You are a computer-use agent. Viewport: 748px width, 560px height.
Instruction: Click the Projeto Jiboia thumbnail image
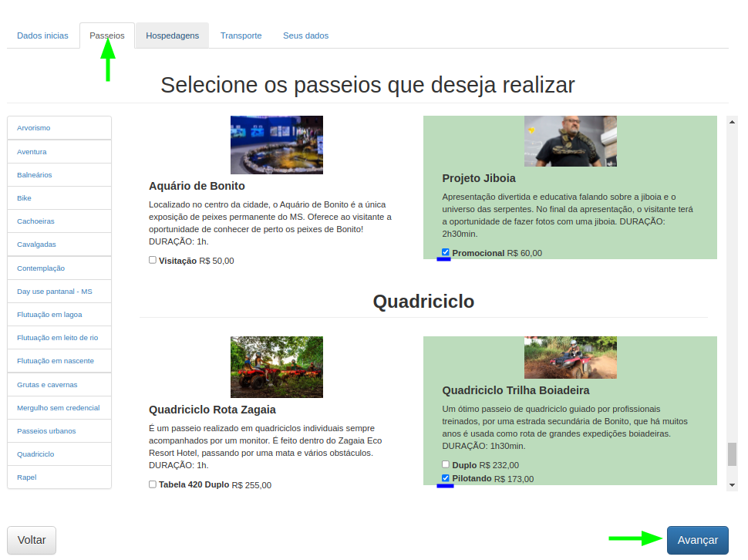(x=570, y=141)
